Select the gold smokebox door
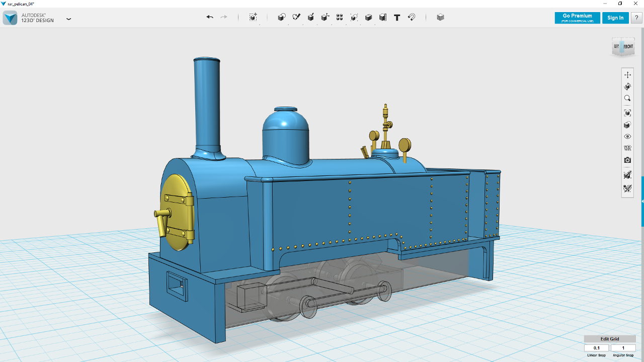644x362 pixels. (177, 213)
